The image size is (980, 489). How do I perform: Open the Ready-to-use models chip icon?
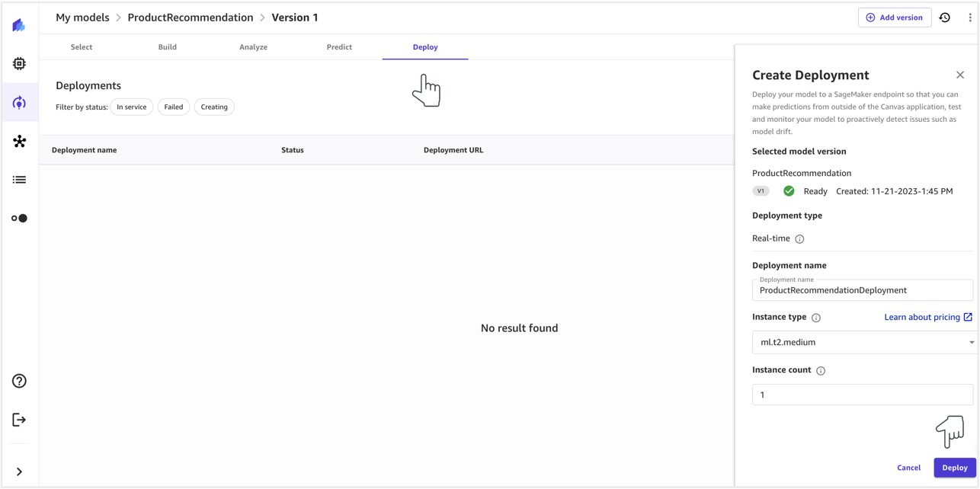tap(19, 64)
